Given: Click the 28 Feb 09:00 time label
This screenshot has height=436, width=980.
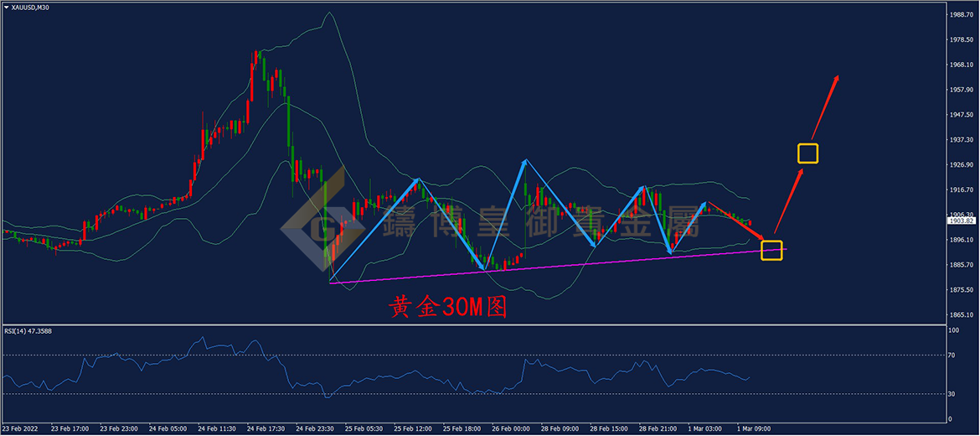Looking at the screenshot, I should point(561,430).
